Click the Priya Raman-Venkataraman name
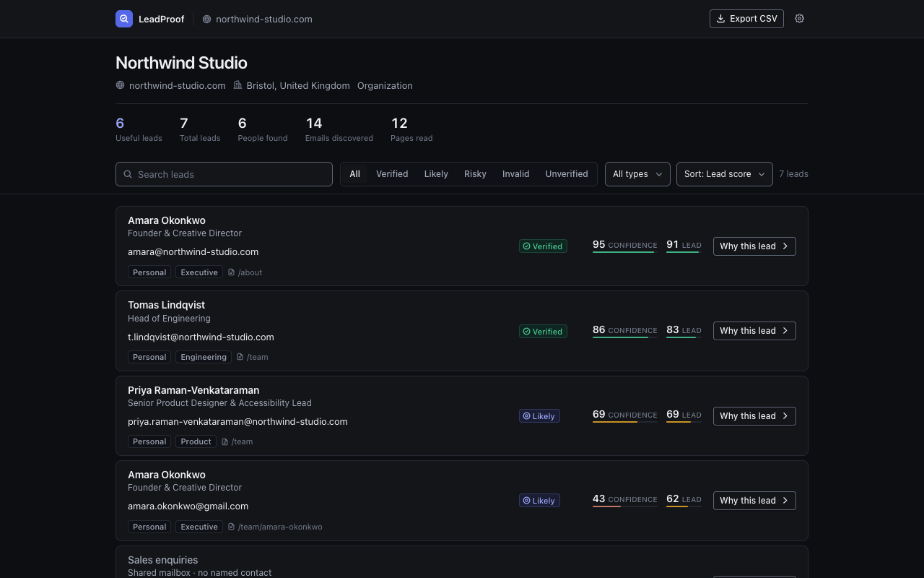924x578 pixels. (x=193, y=390)
